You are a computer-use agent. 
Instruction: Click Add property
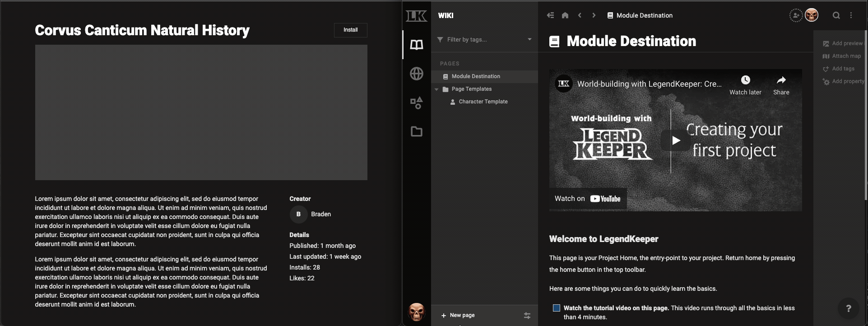tap(843, 81)
